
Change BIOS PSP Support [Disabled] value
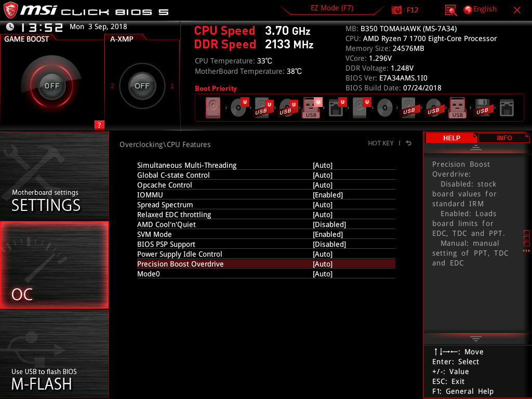329,244
